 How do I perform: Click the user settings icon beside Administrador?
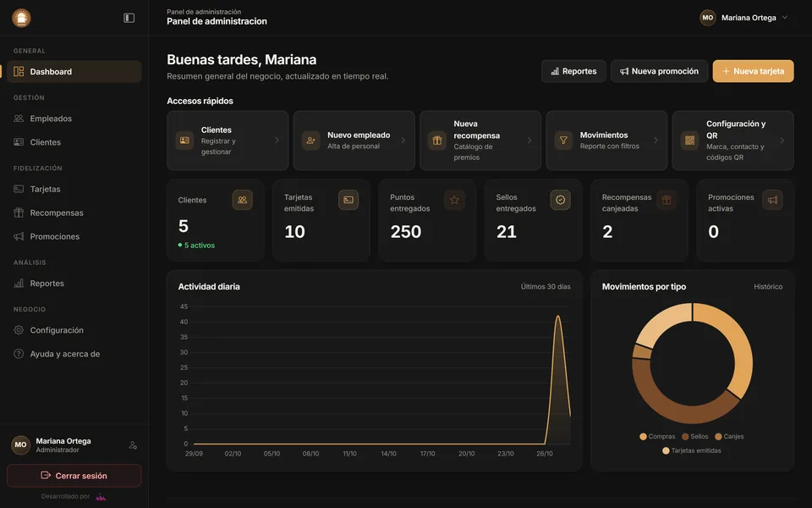click(133, 444)
